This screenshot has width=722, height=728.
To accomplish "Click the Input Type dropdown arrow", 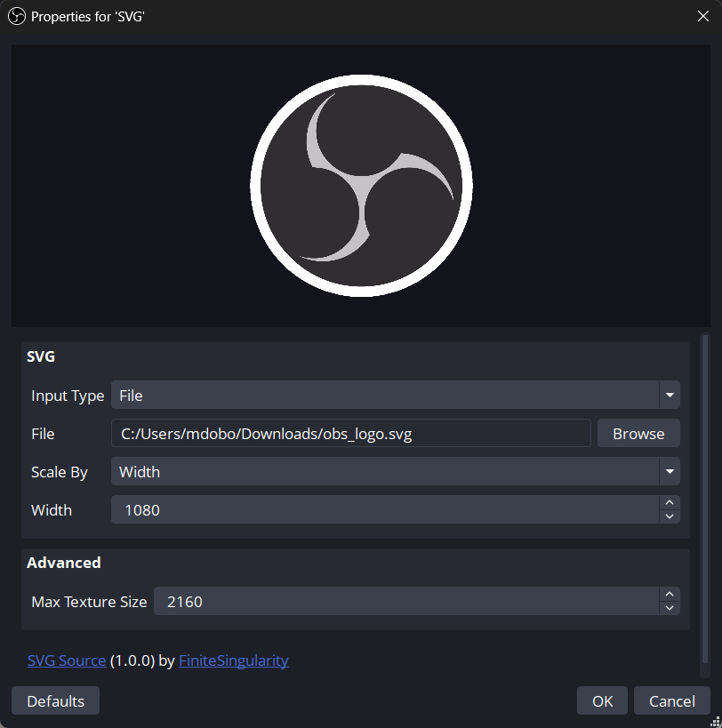I will [x=670, y=395].
